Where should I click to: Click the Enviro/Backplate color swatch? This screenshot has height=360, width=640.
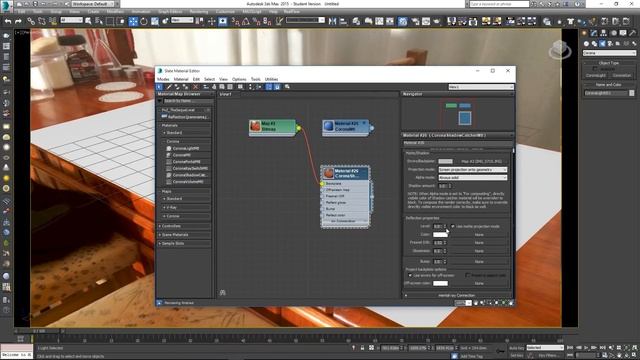pos(445,161)
